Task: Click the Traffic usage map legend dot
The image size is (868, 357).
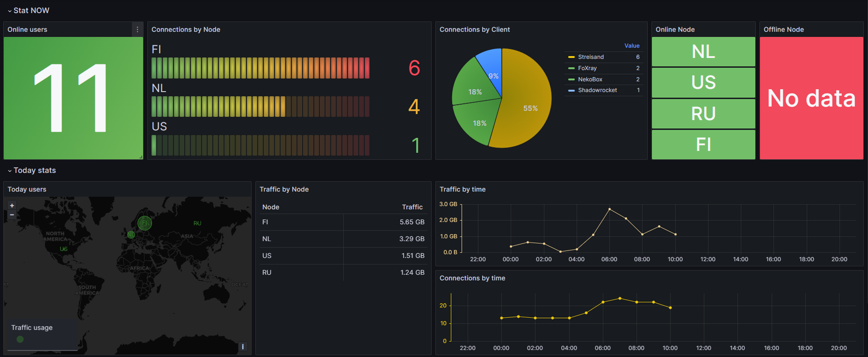Action: [x=20, y=339]
